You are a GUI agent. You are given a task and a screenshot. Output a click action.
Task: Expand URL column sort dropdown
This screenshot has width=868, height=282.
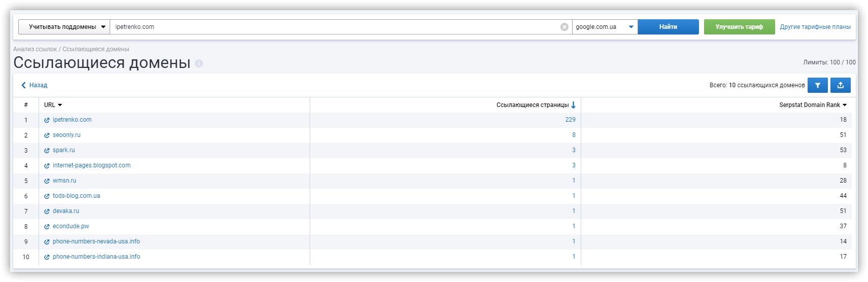(x=60, y=105)
